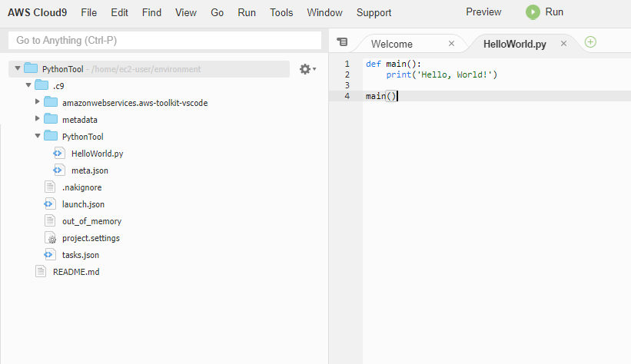Click the README.md document icon

(x=41, y=272)
